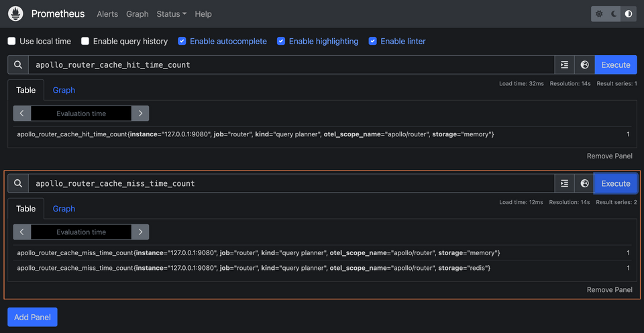Remove the miss_time_count panel
644x333 pixels.
pyautogui.click(x=610, y=289)
